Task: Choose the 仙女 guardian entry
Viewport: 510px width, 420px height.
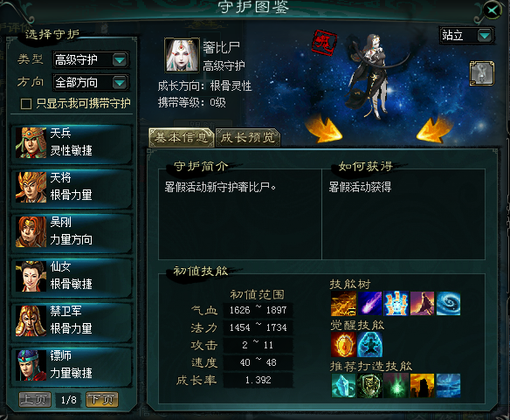Action: [x=72, y=277]
